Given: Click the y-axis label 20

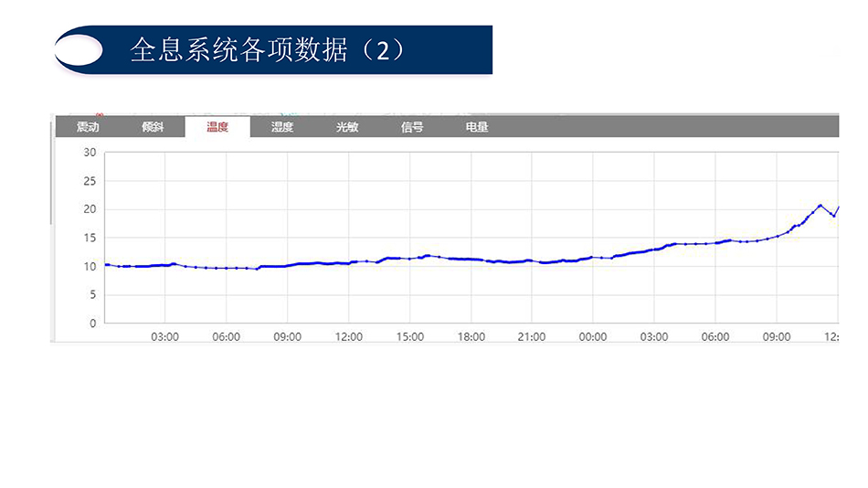Looking at the screenshot, I should point(90,209).
